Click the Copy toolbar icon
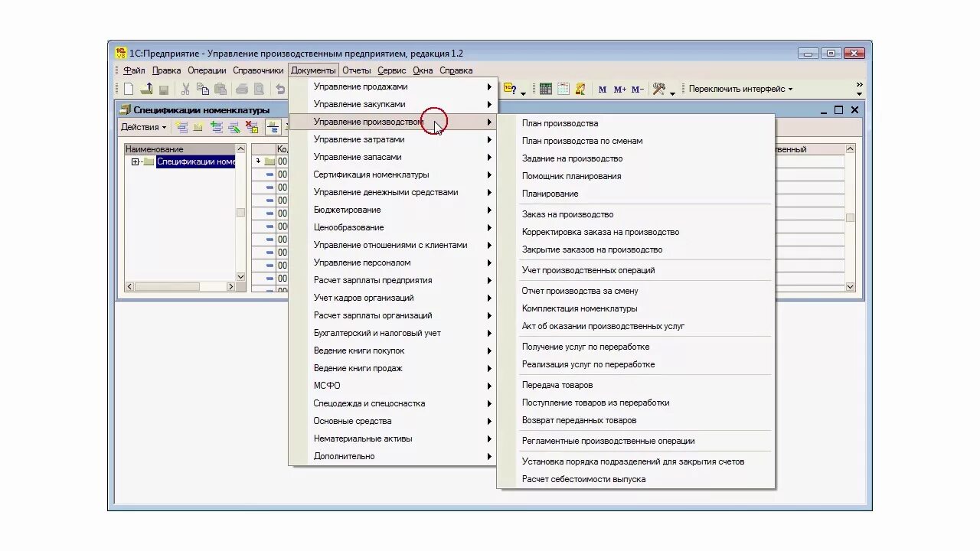 coord(203,90)
